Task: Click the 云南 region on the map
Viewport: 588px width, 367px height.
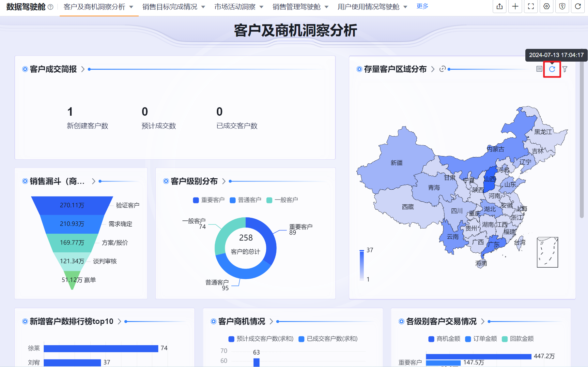Action: [x=453, y=237]
